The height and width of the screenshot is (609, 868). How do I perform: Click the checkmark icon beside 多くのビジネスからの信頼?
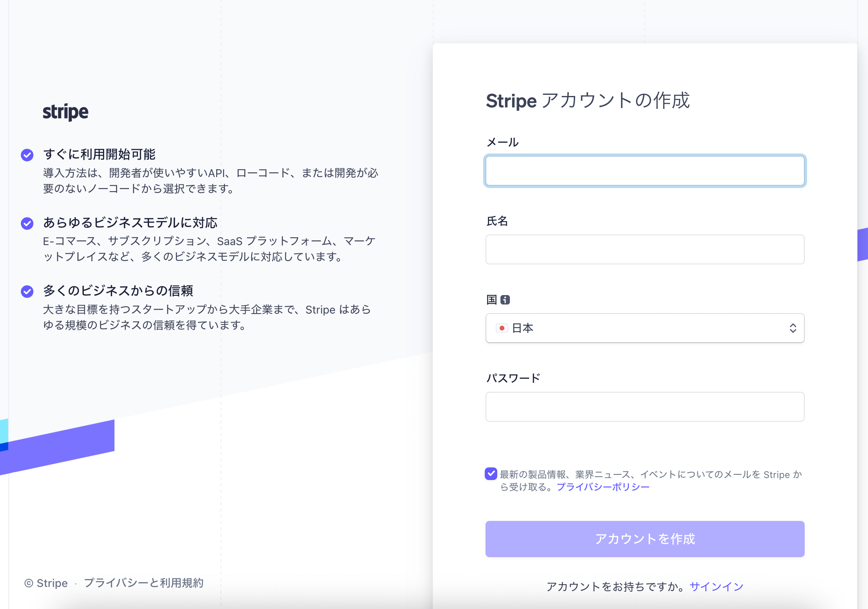[x=27, y=292]
